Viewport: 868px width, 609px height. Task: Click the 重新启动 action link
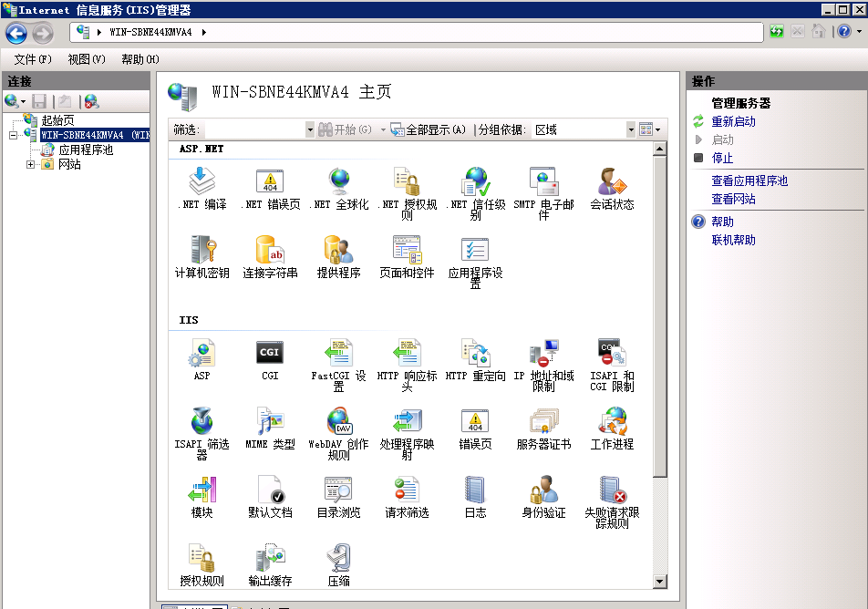pyautogui.click(x=733, y=122)
